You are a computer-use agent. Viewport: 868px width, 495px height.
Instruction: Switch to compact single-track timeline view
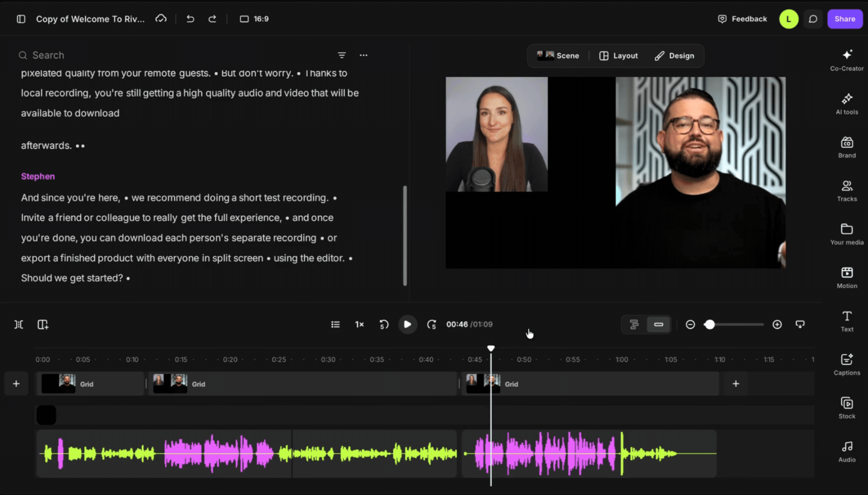[658, 324]
